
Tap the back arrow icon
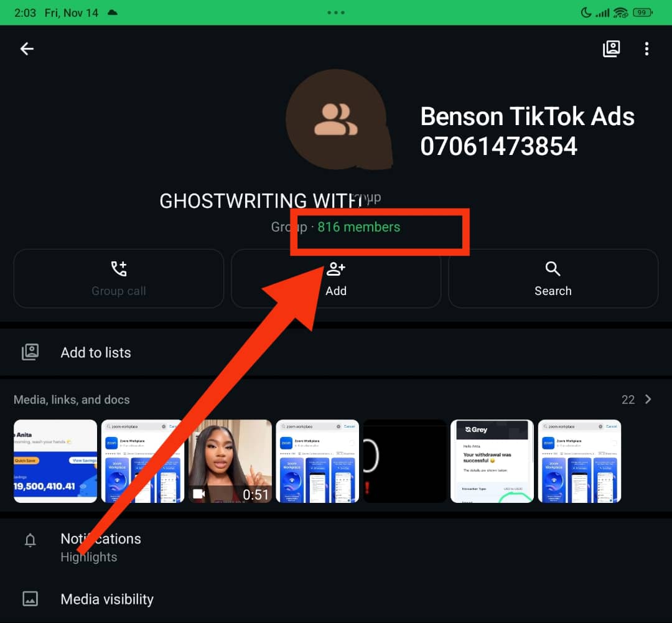coord(27,49)
